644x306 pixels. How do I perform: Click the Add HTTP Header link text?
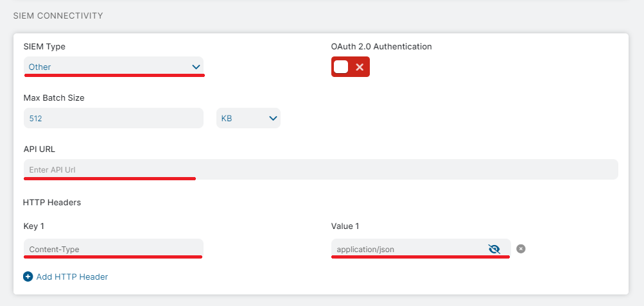pyautogui.click(x=72, y=277)
